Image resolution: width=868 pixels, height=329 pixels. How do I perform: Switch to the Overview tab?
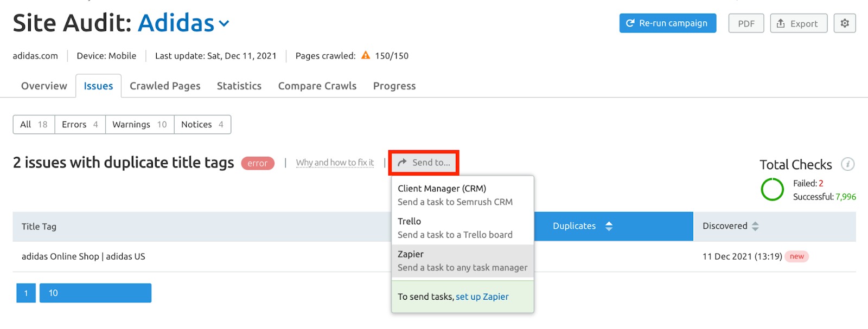pos(44,86)
